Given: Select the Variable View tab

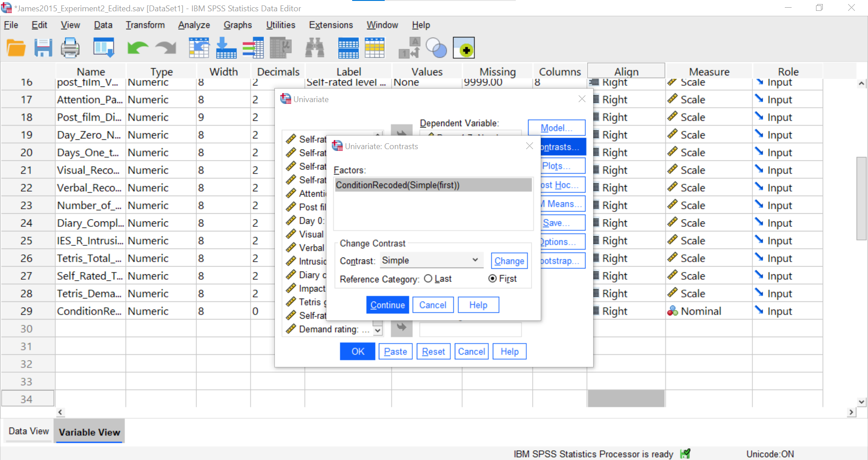Looking at the screenshot, I should coord(90,432).
